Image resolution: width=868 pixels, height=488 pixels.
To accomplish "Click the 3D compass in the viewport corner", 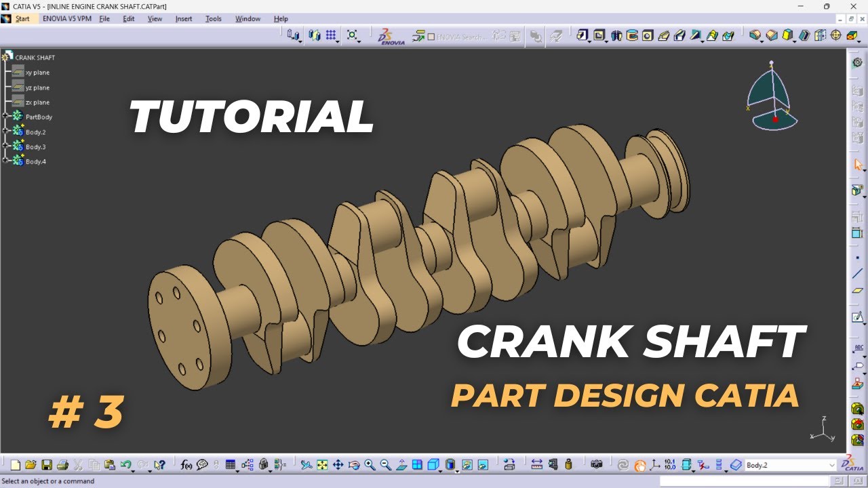I will pyautogui.click(x=772, y=96).
